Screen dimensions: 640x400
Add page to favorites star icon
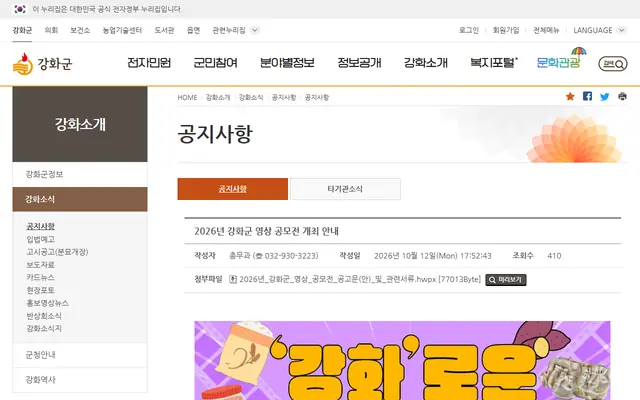click(570, 96)
